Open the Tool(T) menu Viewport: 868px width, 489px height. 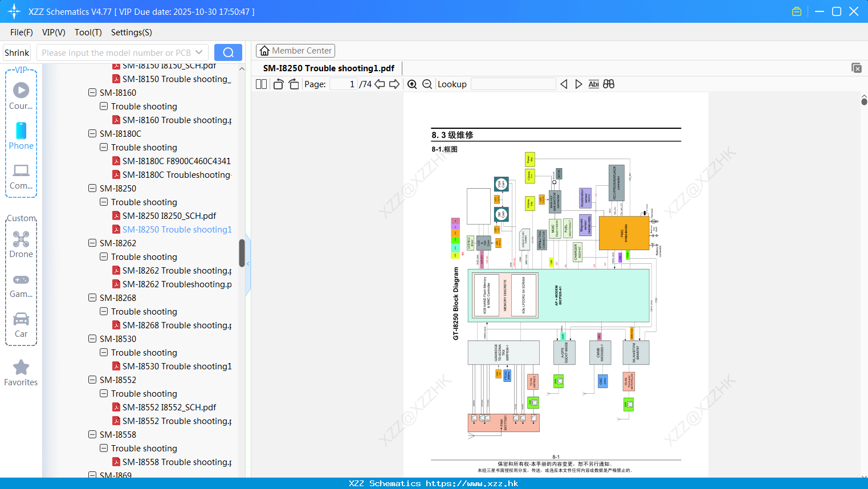88,32
